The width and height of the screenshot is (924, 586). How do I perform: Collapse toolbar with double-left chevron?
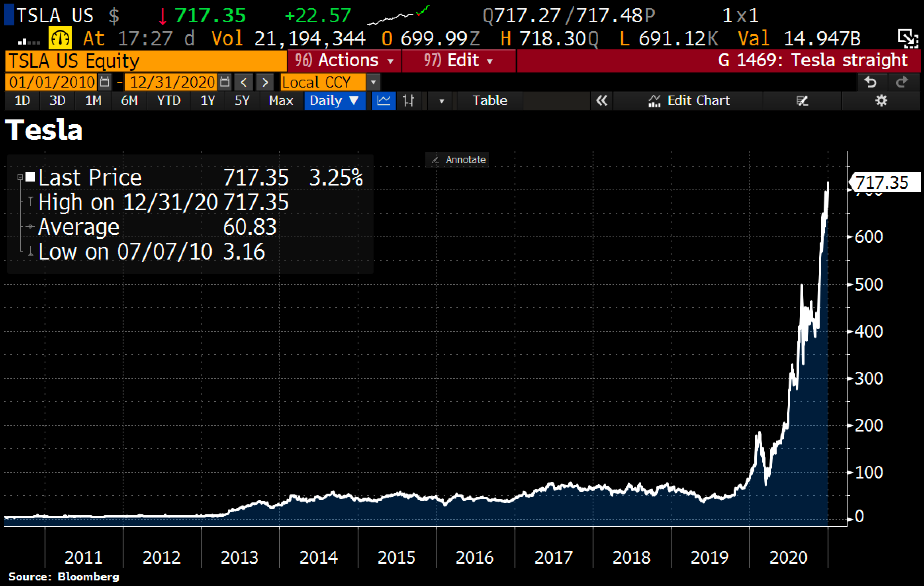pos(601,100)
